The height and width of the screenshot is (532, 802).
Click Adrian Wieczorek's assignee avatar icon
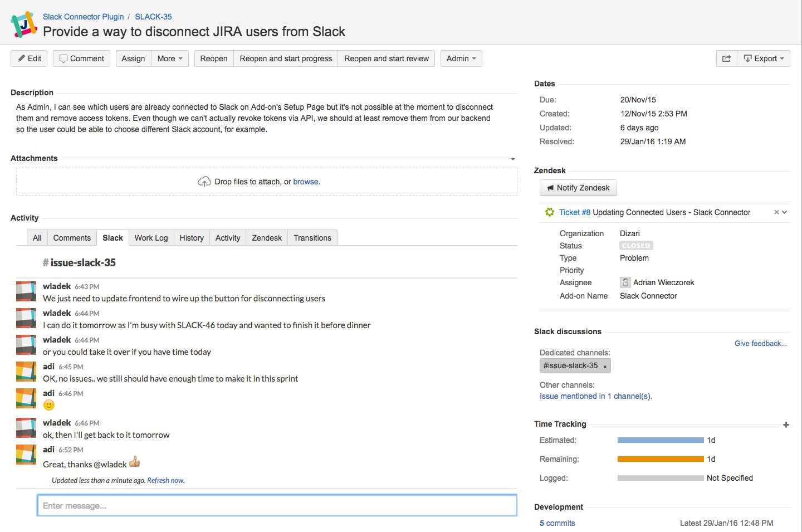[625, 282]
